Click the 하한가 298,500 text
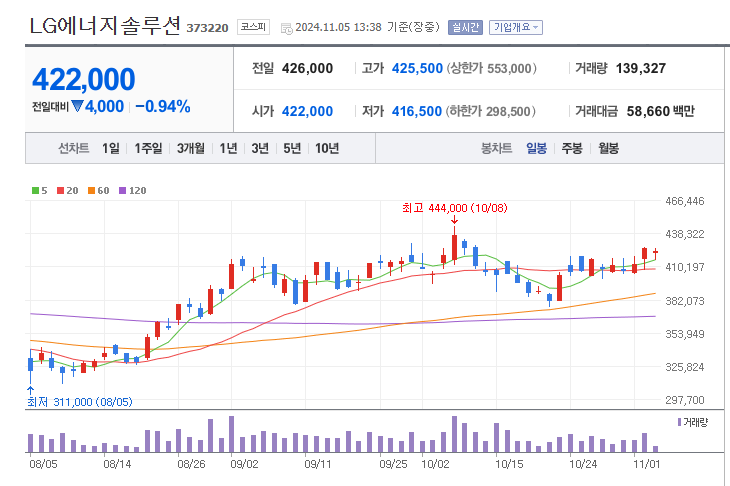Screen dimensions: 730x486 click(491, 111)
